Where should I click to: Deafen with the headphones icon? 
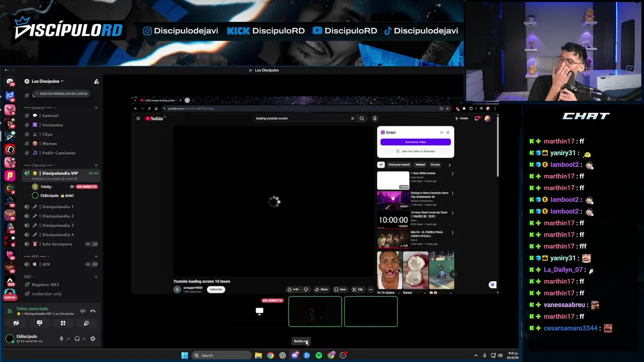tap(77, 339)
